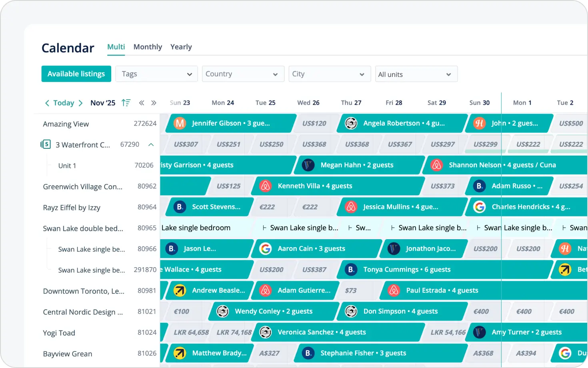Click Airbnb icon on Kenneth Villa booking
Image resolution: width=588 pixels, height=368 pixels.
(265, 186)
